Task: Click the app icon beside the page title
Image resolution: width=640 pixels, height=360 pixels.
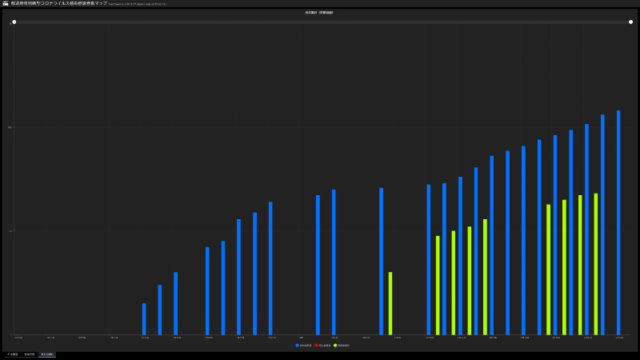Action: point(5,3)
